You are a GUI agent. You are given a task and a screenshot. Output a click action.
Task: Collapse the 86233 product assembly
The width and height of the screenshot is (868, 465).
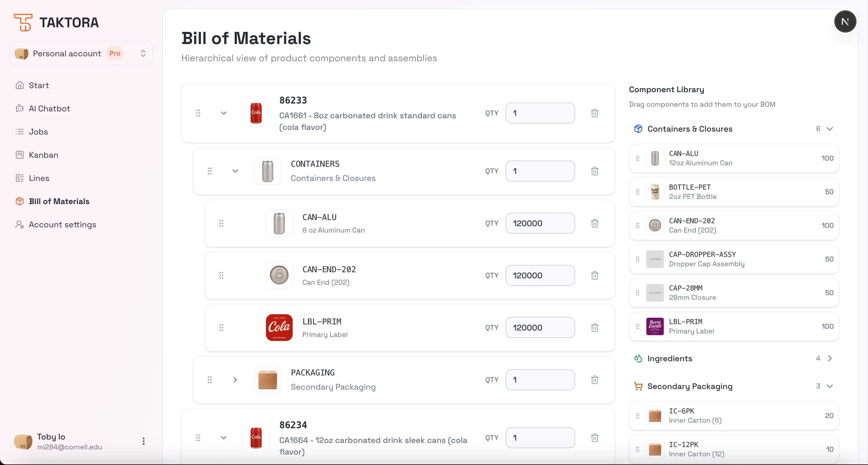click(x=224, y=113)
